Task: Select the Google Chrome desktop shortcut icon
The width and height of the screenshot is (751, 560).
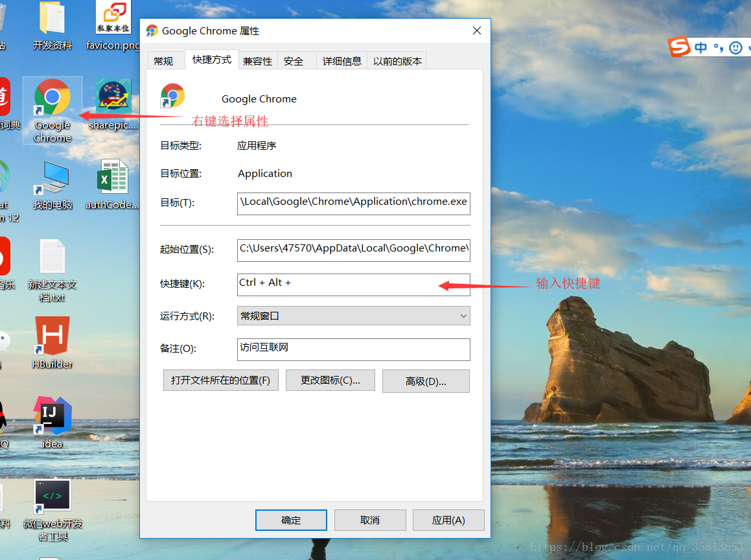Action: [x=52, y=110]
